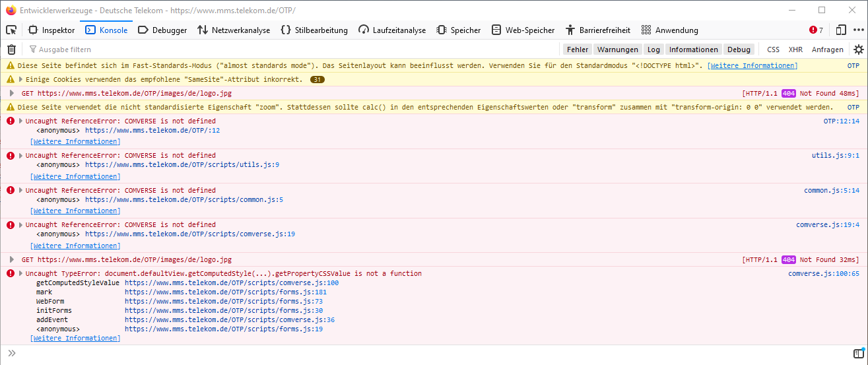Click the element picker icon
The height and width of the screenshot is (365, 868).
11,30
